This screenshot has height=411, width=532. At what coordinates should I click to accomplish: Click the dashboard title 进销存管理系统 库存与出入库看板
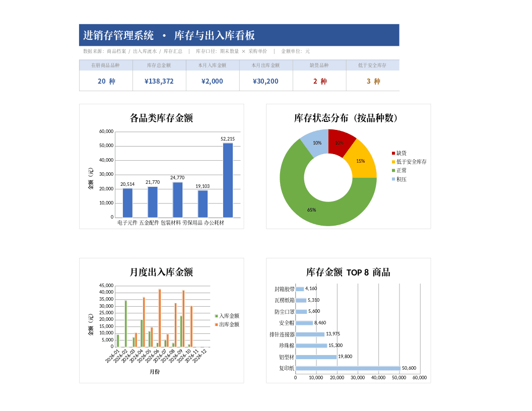click(169, 35)
